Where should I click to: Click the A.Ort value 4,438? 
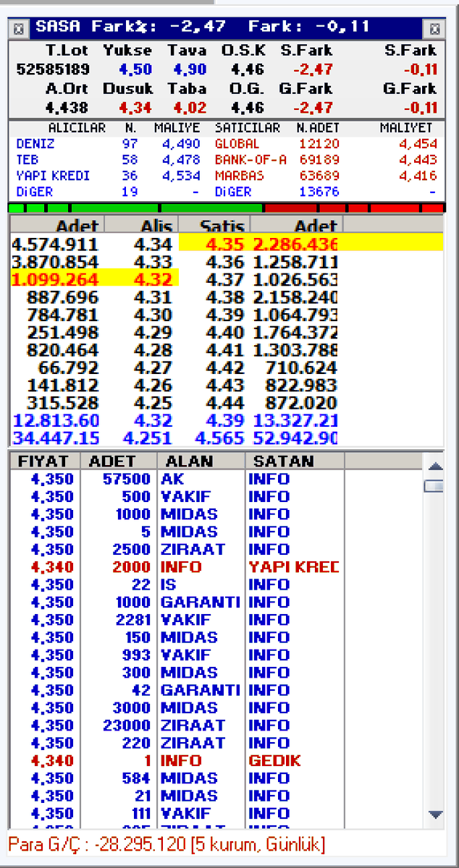pyautogui.click(x=66, y=108)
